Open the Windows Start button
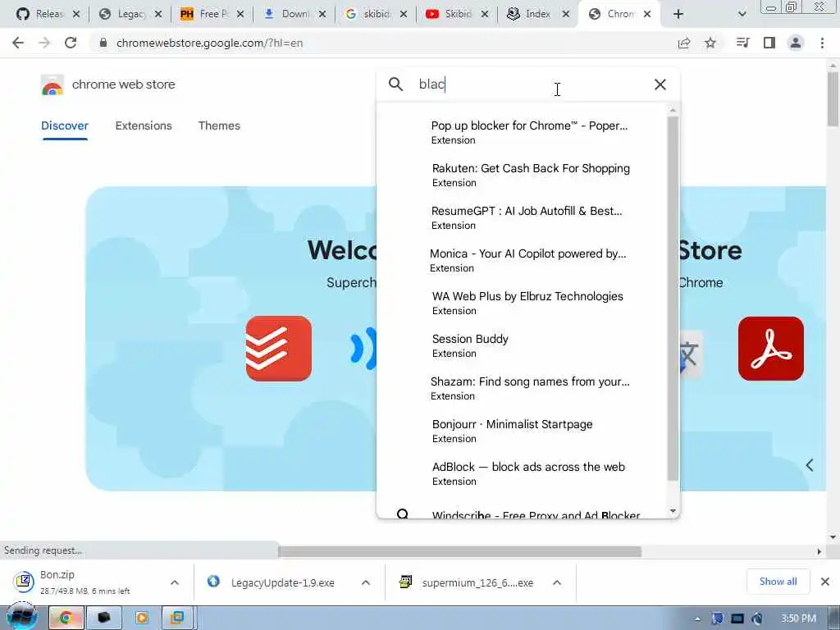Viewport: 840px width, 630px height. click(x=22, y=617)
